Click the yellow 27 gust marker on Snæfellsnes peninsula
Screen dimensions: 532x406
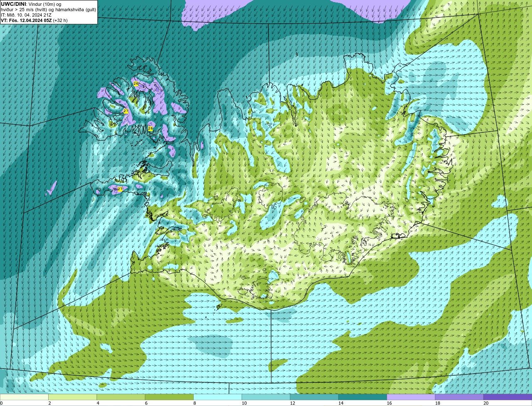(120, 189)
